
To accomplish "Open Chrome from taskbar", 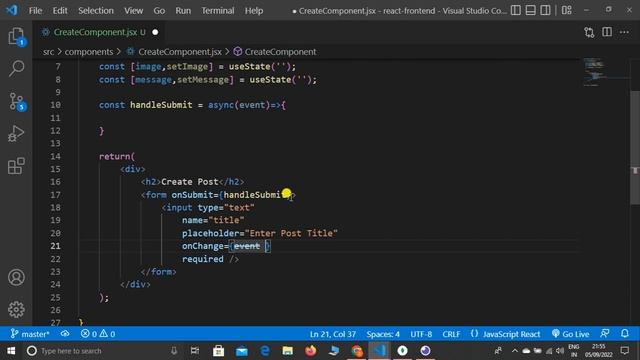I will pos(357,351).
